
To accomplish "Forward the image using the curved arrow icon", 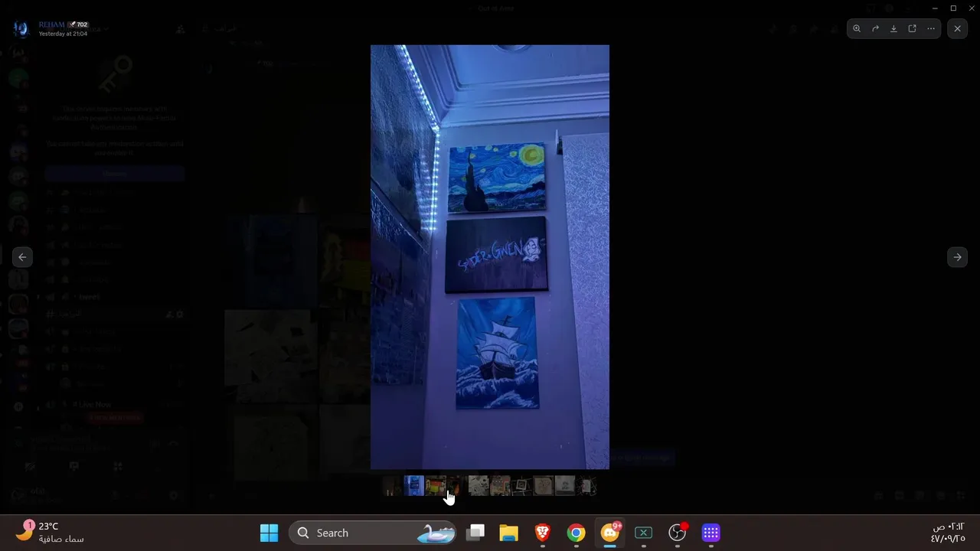I will tap(875, 28).
